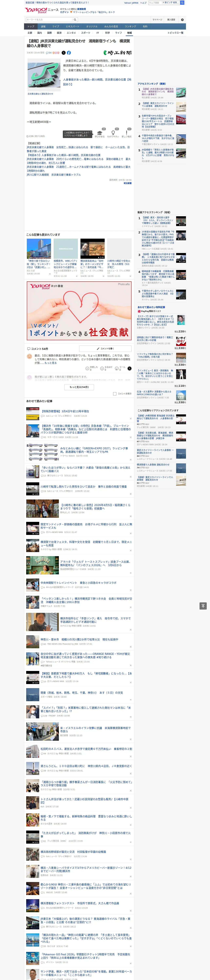Open 松田町のAIバス article
Image resolution: width=210 pixels, height=980 pixels.
click(87, 749)
